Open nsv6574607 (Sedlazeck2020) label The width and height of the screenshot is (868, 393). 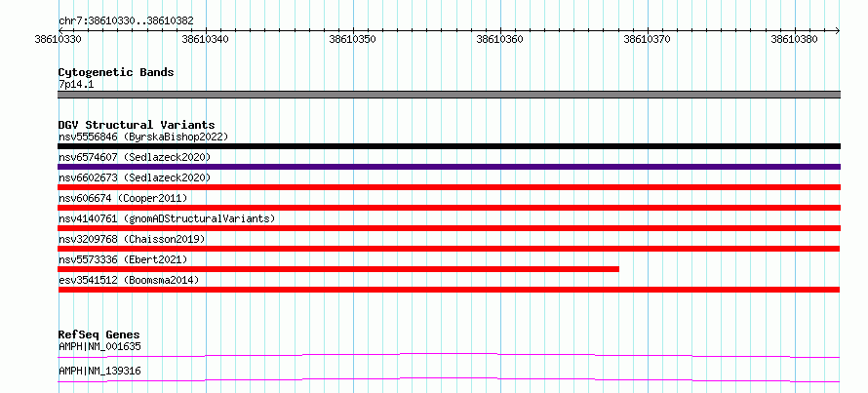tap(135, 157)
